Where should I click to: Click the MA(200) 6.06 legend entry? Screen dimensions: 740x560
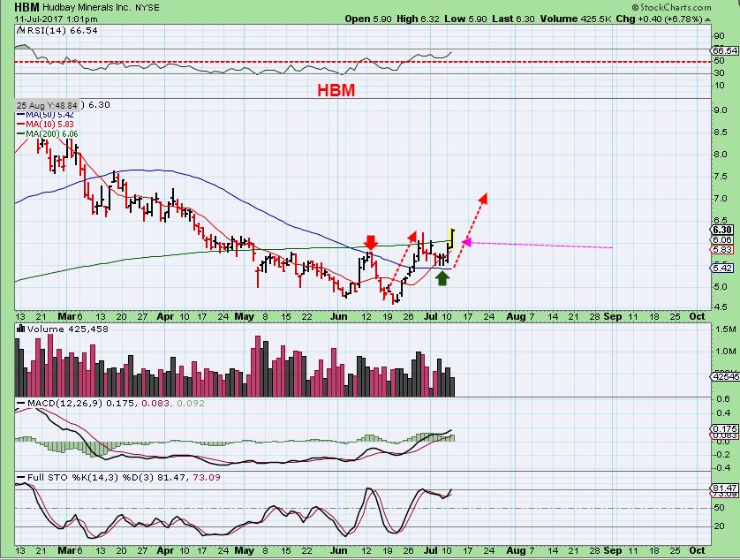pos(48,133)
